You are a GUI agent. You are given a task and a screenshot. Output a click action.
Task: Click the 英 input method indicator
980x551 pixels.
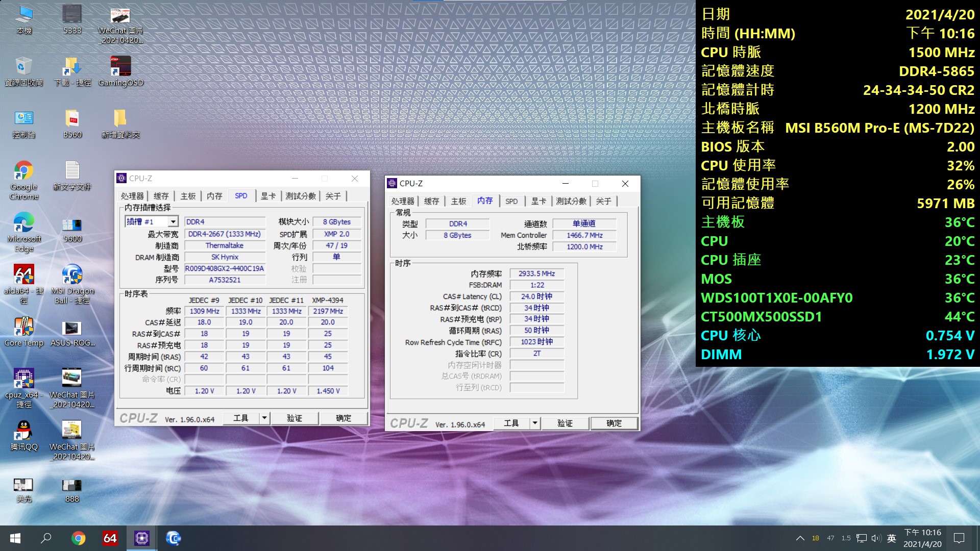892,538
